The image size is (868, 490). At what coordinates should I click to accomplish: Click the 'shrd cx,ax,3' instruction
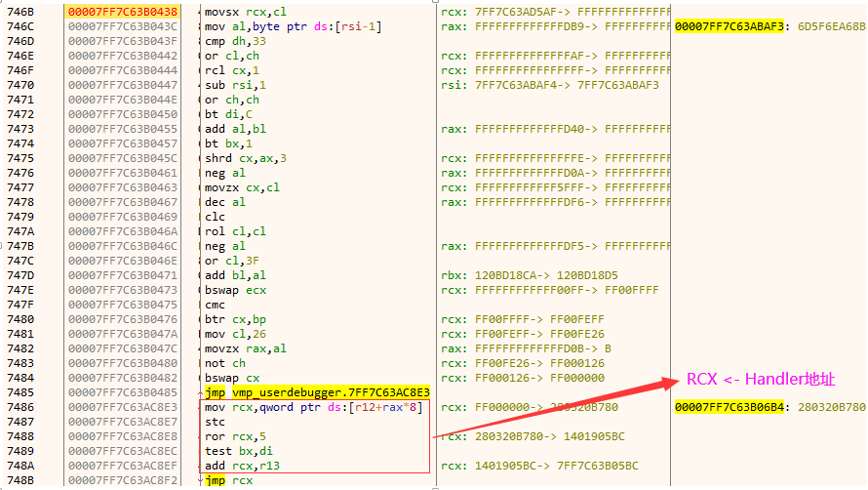point(246,158)
